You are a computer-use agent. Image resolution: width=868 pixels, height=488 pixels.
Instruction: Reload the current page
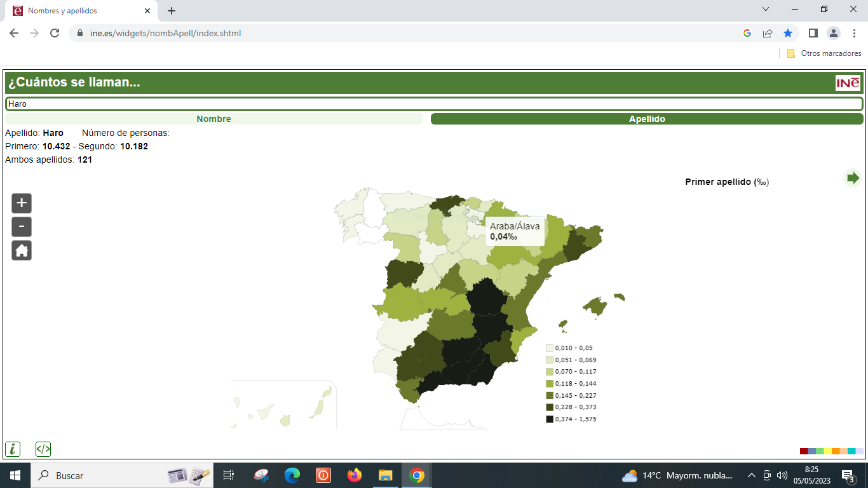(x=55, y=33)
